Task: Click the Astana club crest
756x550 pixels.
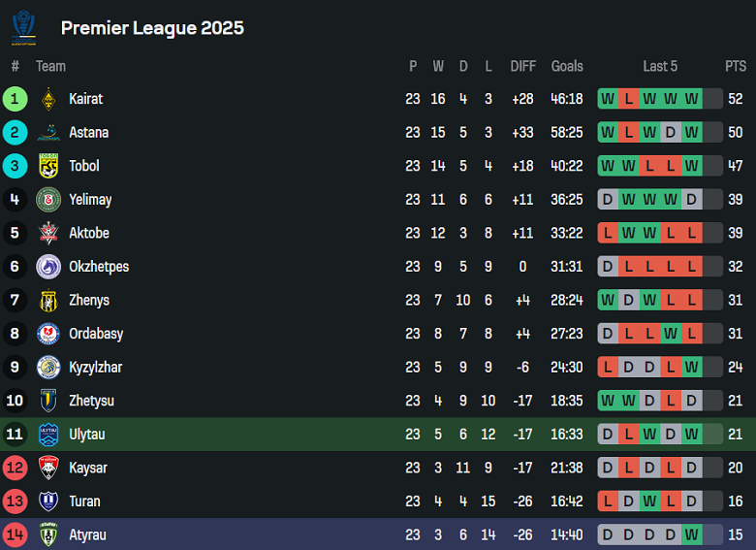Action: (x=48, y=133)
